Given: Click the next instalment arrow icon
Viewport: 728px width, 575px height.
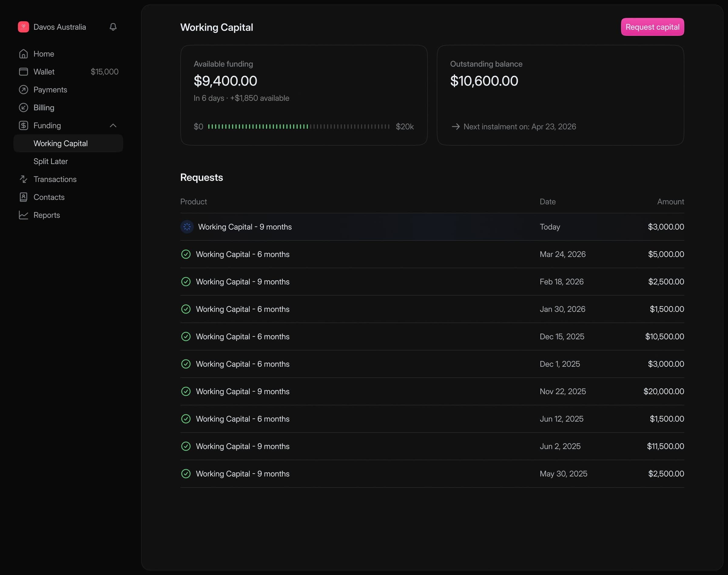Looking at the screenshot, I should [x=456, y=126].
